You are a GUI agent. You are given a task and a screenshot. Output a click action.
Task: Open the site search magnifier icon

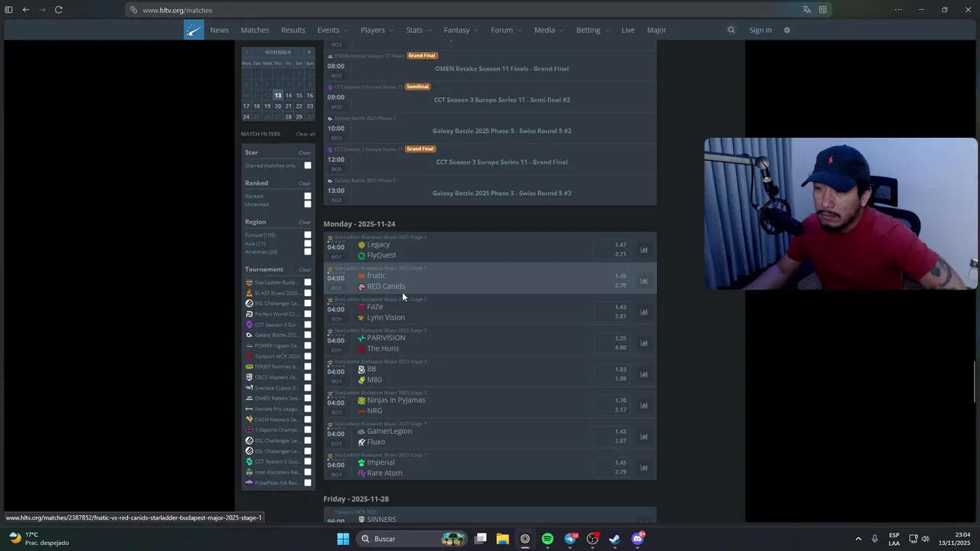click(x=731, y=30)
